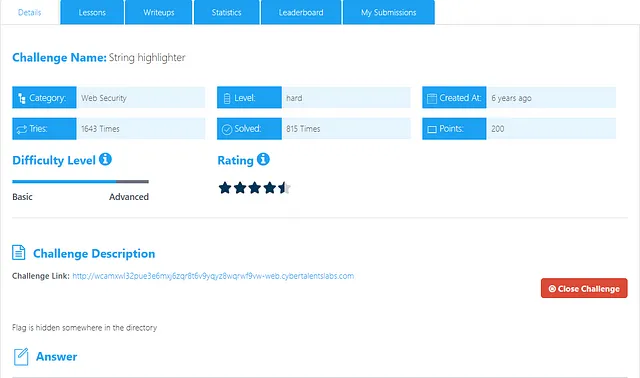Click the Level clipboard icon
This screenshot has width=640, height=378.
point(227,98)
